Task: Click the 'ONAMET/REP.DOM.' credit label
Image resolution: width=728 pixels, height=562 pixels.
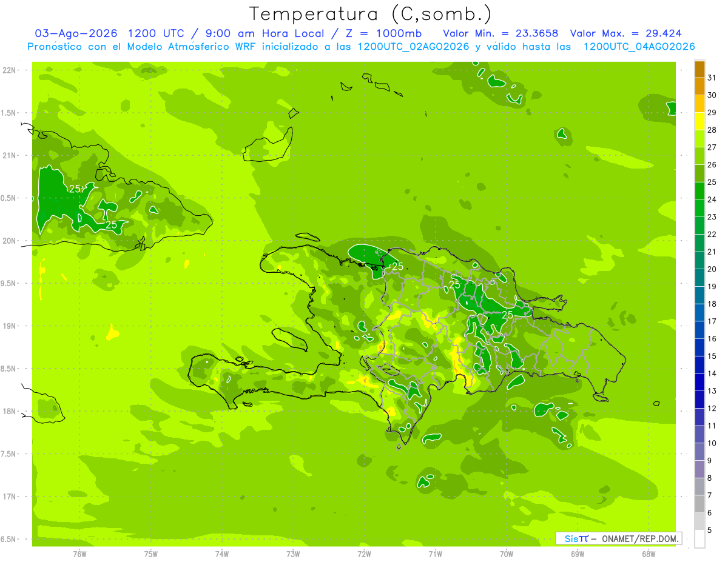Action: (x=641, y=538)
